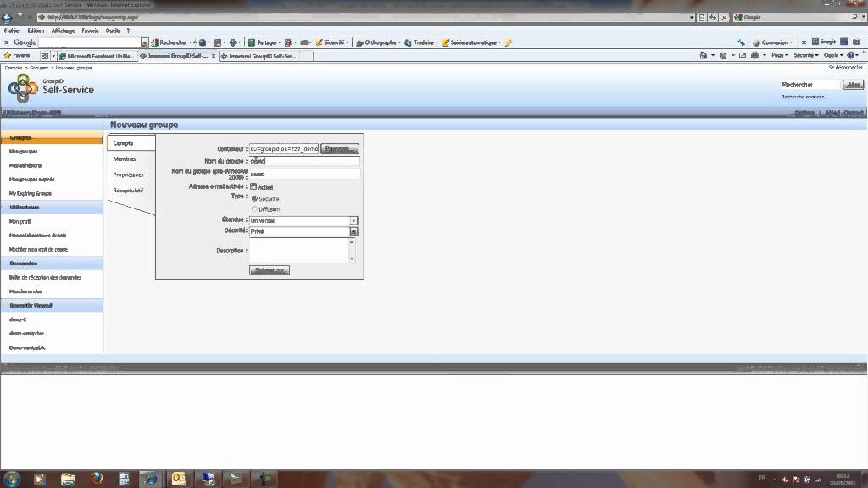Open the Favoris menu in menu bar
Screen dimensions: 868x488
[x=90, y=30]
